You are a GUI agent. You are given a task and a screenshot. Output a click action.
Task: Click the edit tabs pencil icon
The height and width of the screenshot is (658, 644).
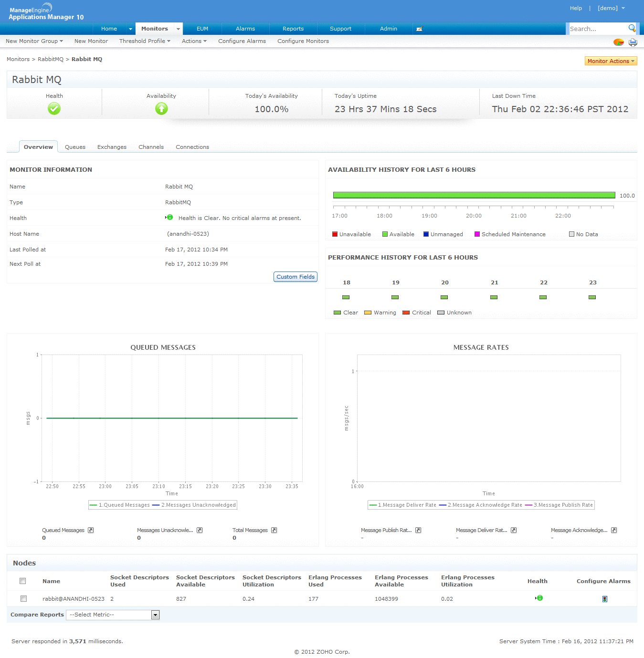(x=419, y=29)
